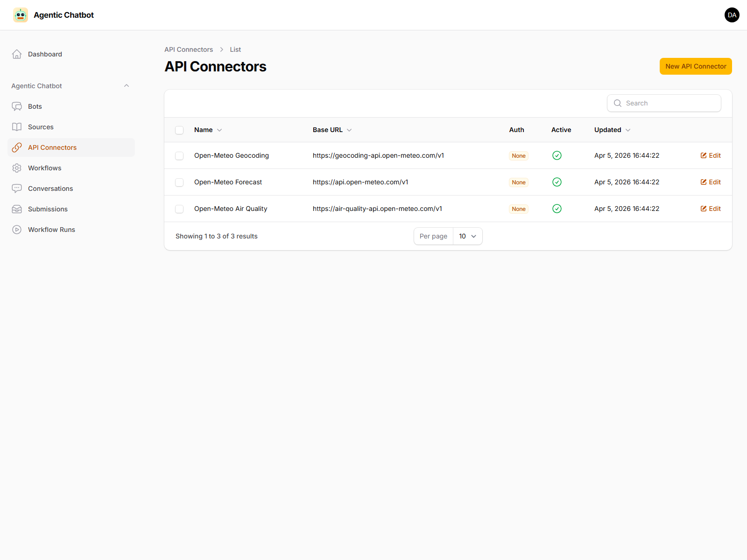
Task: Click the List breadcrumb item
Action: point(235,49)
